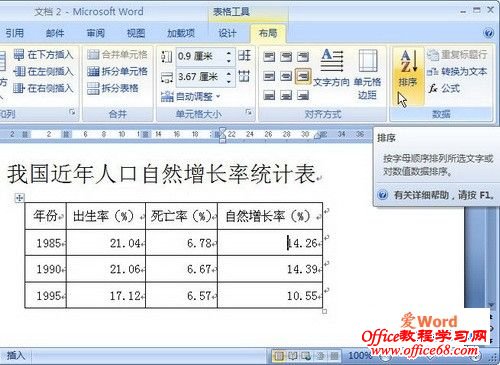Decrease column width with down arrow
The image size is (500, 365).
[229, 81]
